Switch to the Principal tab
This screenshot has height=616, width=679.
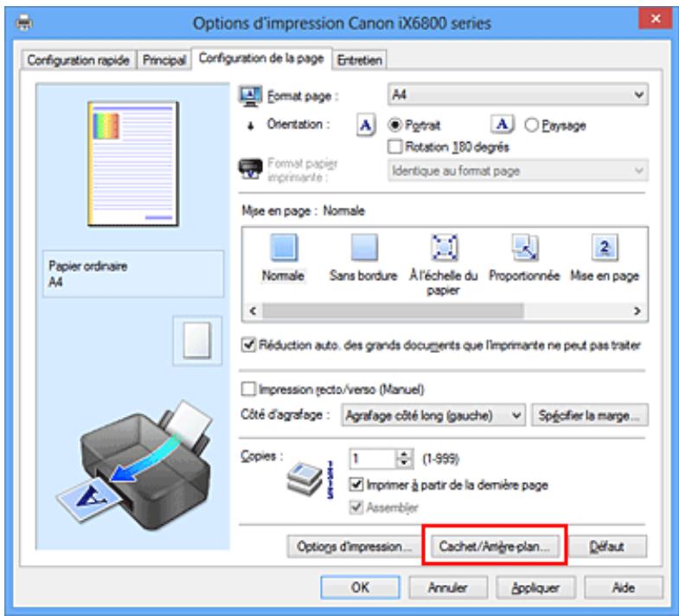pyautogui.click(x=164, y=61)
